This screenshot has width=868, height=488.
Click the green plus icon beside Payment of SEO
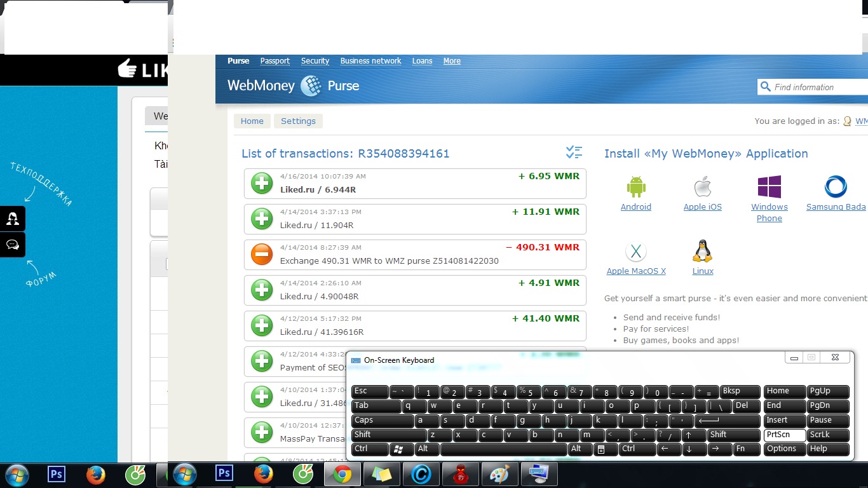tap(262, 361)
